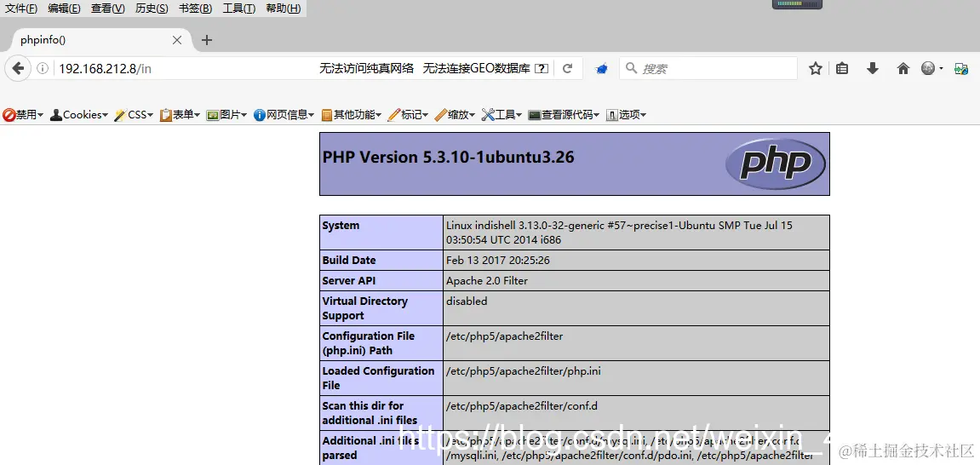Click the Build Date row label
The image size is (980, 465).
point(349,261)
